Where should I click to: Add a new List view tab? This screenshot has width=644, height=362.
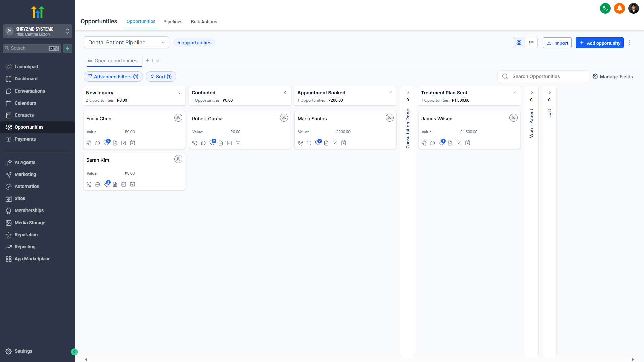(153, 61)
